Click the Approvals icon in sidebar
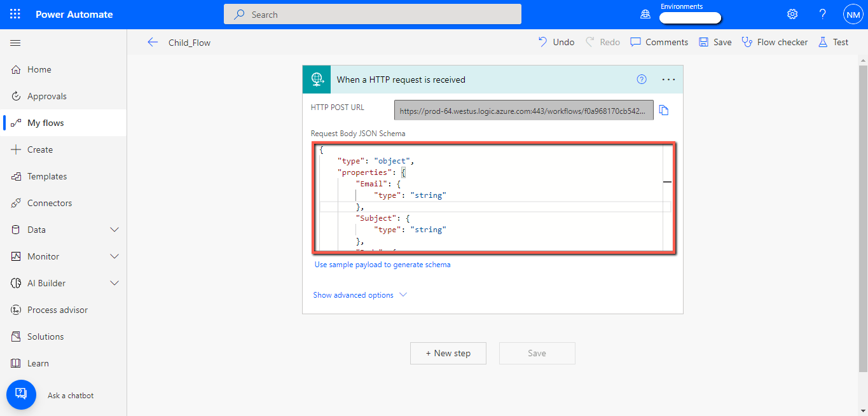 coord(17,96)
